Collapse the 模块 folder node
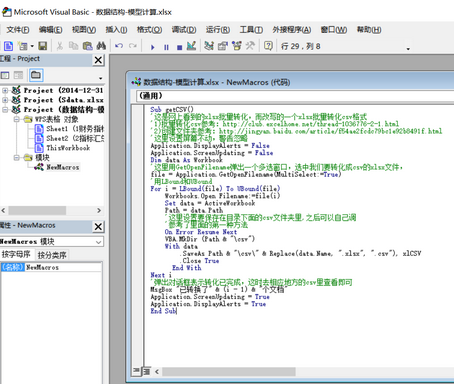 tap(16, 157)
